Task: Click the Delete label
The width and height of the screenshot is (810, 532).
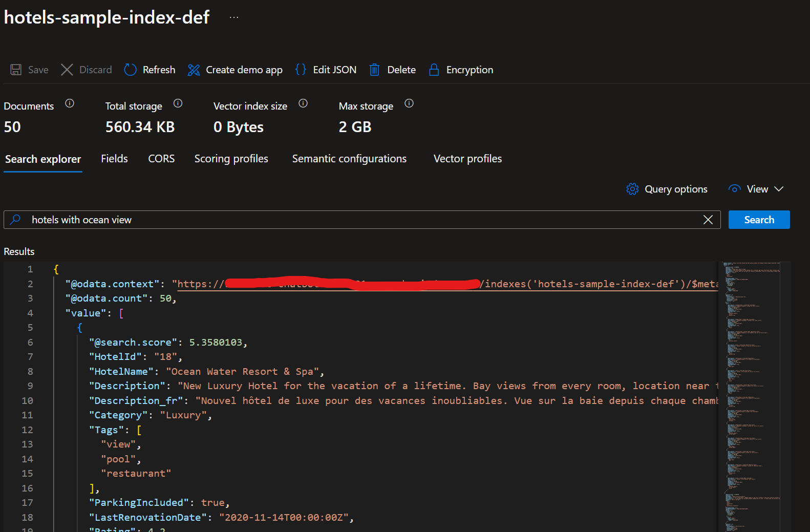Action: [401, 70]
